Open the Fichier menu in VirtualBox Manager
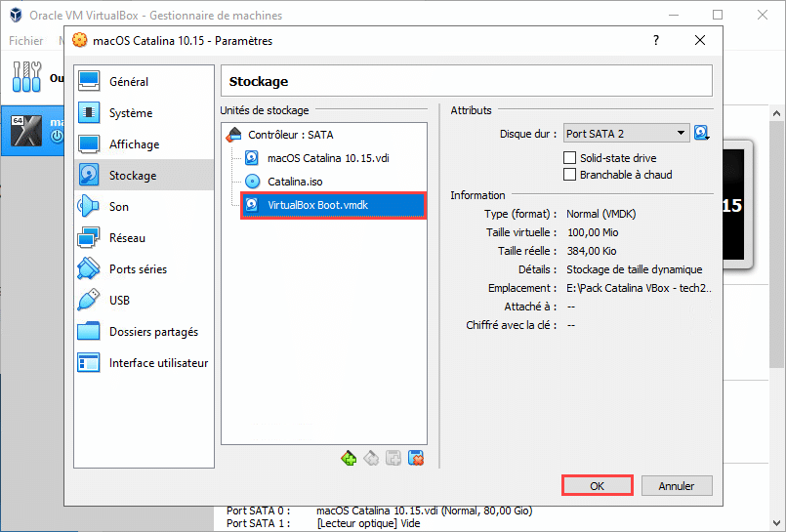Viewport: 786px width, 532px height. [26, 41]
